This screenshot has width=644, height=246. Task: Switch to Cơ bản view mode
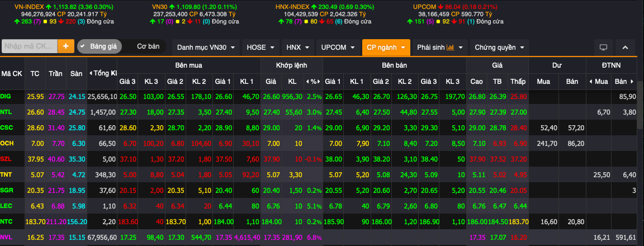(148, 46)
